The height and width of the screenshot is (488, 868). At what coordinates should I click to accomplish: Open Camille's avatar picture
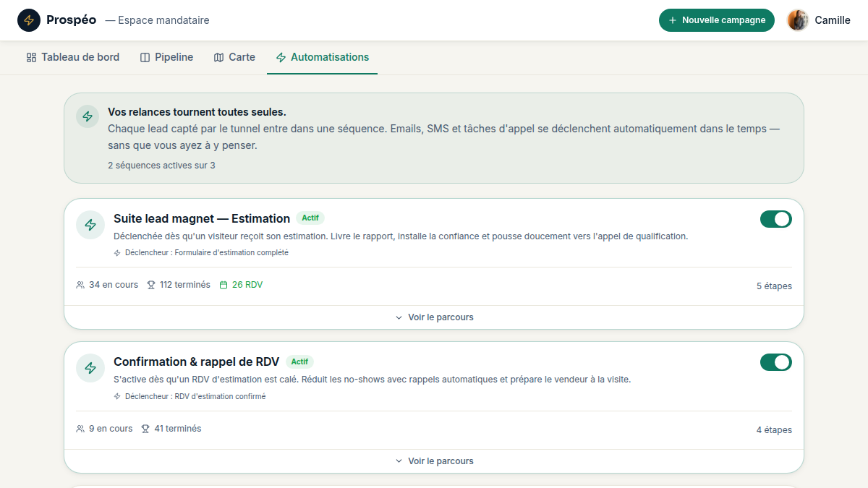[798, 20]
